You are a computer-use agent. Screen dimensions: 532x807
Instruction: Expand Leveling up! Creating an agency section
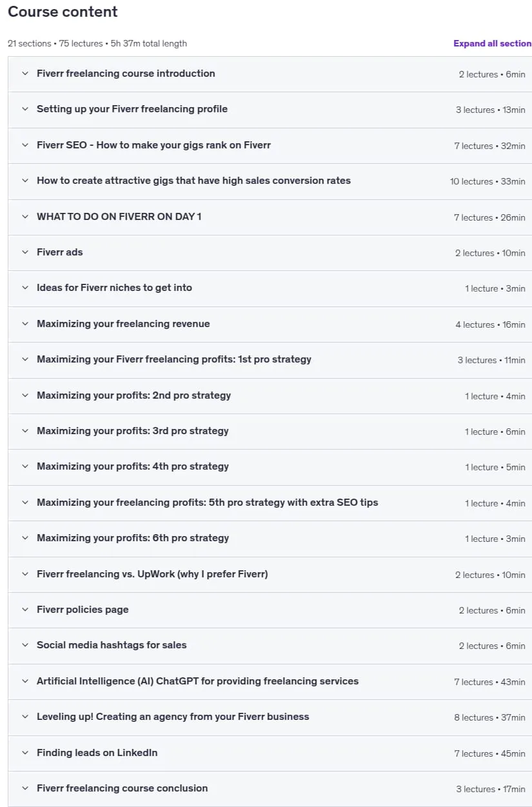tap(270, 717)
